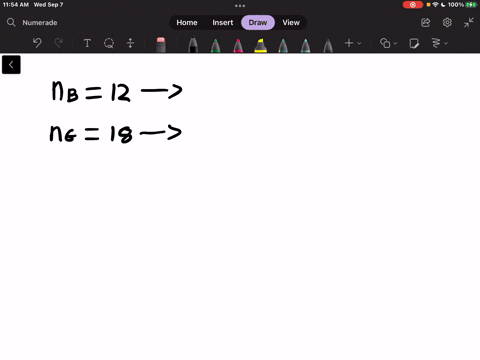
Task: Collapse full screen with arrows icon
Action: [469, 23]
